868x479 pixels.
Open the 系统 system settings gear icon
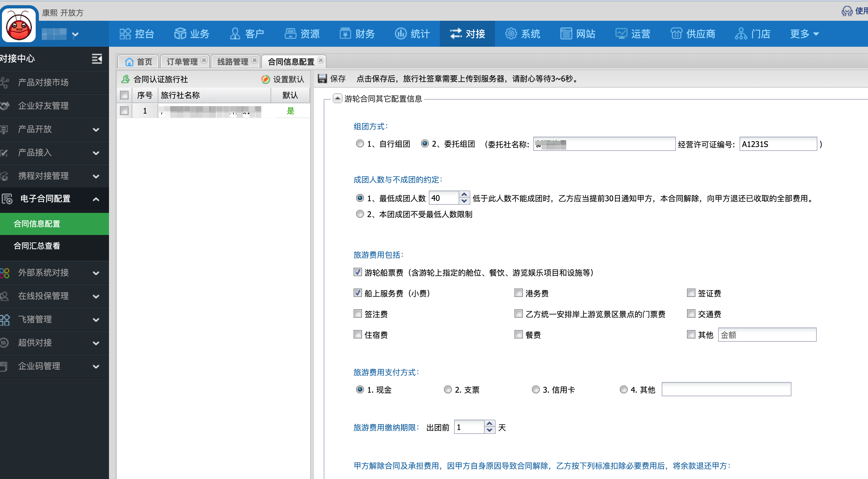[x=511, y=34]
